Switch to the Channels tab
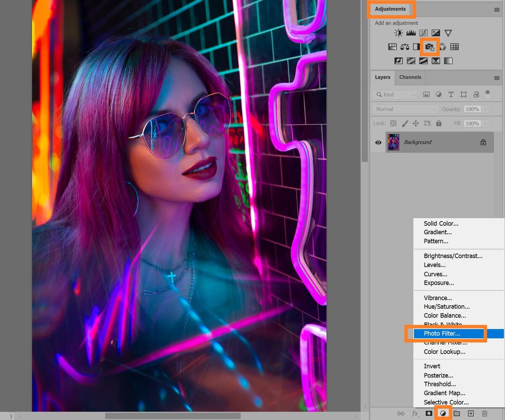This screenshot has width=505, height=420. point(410,77)
